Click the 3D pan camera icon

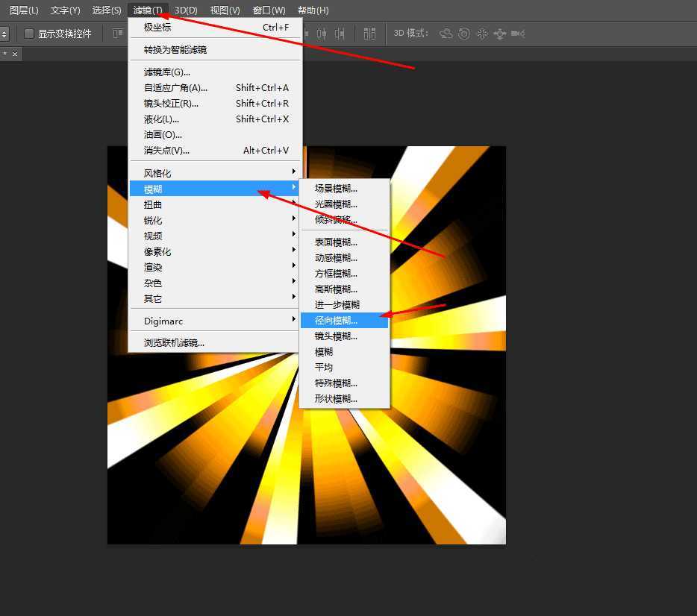coord(483,34)
